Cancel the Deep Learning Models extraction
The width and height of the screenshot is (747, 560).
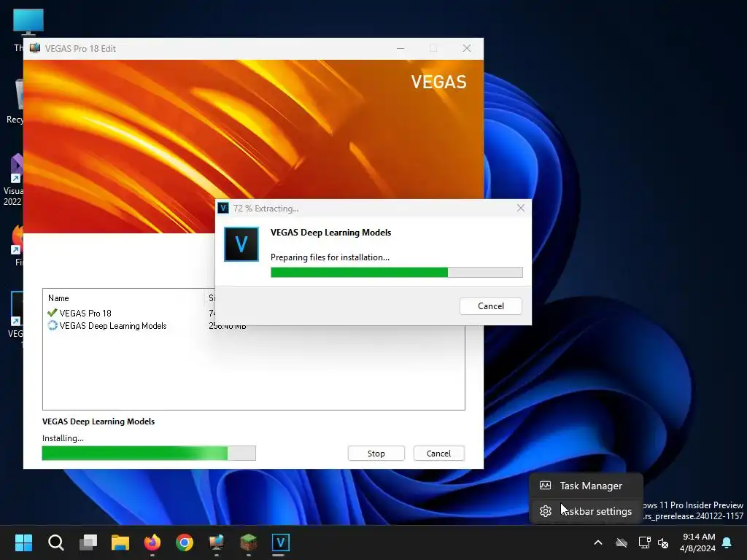coord(491,306)
